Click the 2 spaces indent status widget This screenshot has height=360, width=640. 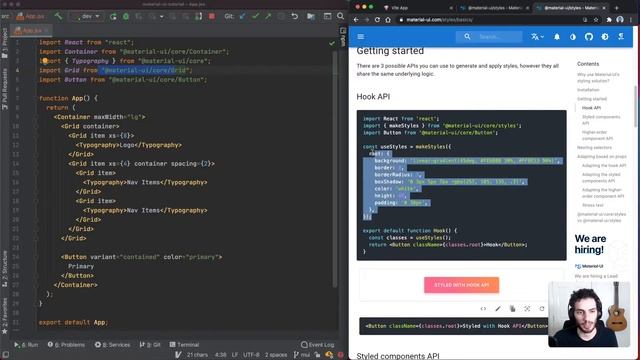276,355
